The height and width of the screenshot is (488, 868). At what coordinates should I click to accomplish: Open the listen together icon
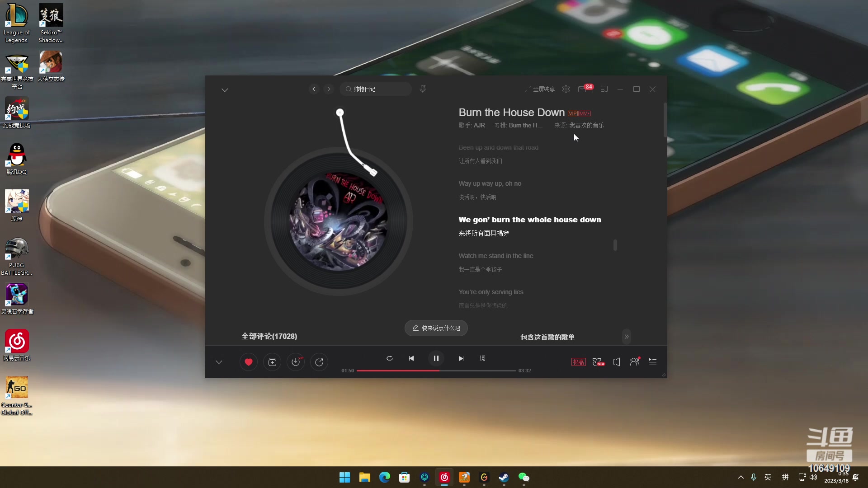(635, 362)
